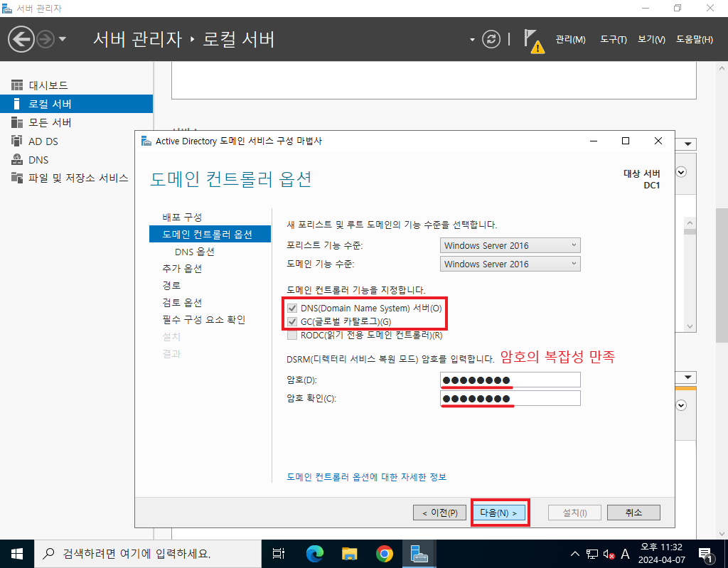This screenshot has width=728, height=568.
Task: Launch Microsoft Edge from taskbar
Action: 315,554
